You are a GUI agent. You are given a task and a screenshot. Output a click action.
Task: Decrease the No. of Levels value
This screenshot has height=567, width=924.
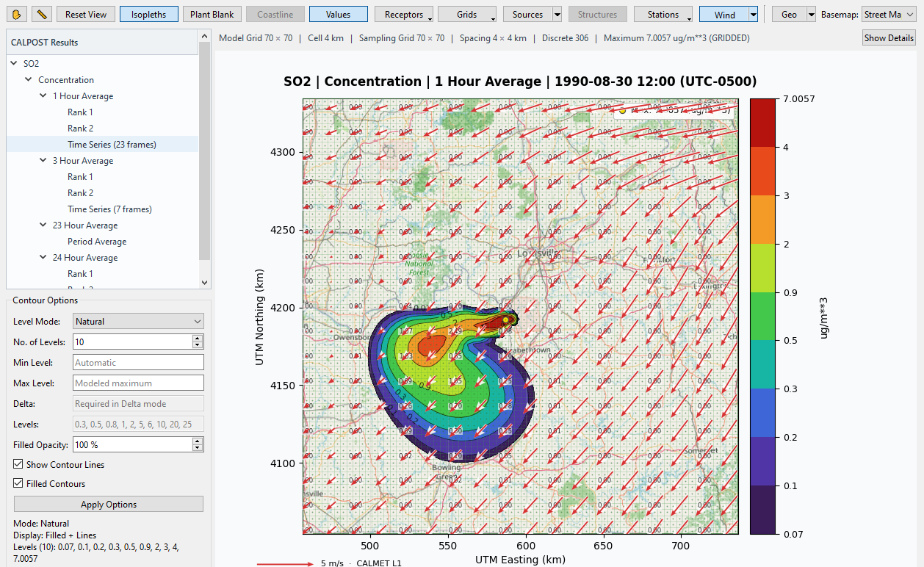point(197,345)
